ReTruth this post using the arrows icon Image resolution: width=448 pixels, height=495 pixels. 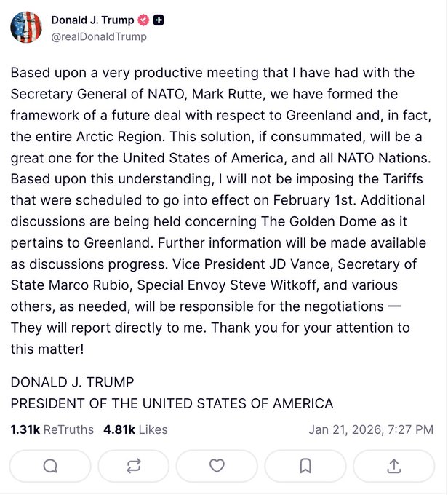point(133,466)
